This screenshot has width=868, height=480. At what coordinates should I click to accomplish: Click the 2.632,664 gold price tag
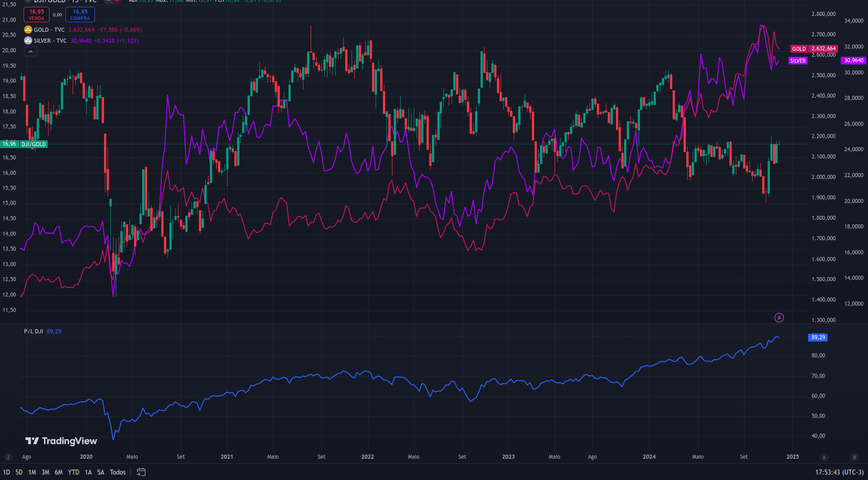click(824, 49)
